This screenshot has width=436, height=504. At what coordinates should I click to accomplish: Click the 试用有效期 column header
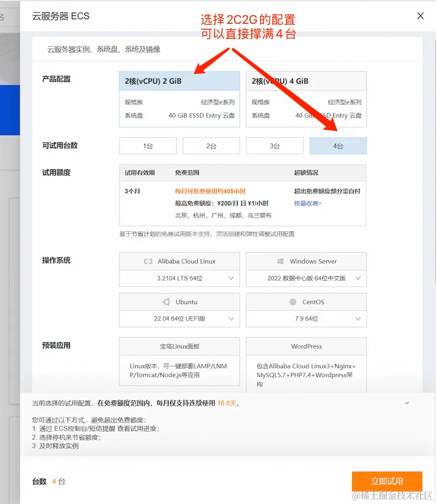point(140,173)
